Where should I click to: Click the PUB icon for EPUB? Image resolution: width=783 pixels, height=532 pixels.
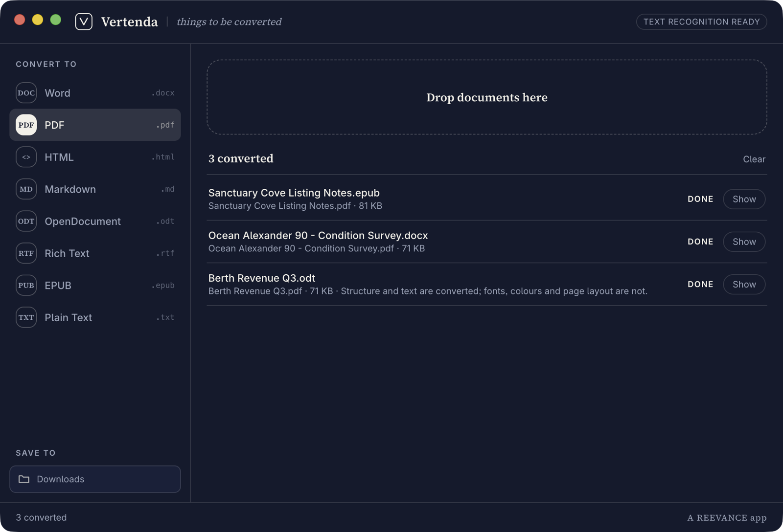pos(26,285)
